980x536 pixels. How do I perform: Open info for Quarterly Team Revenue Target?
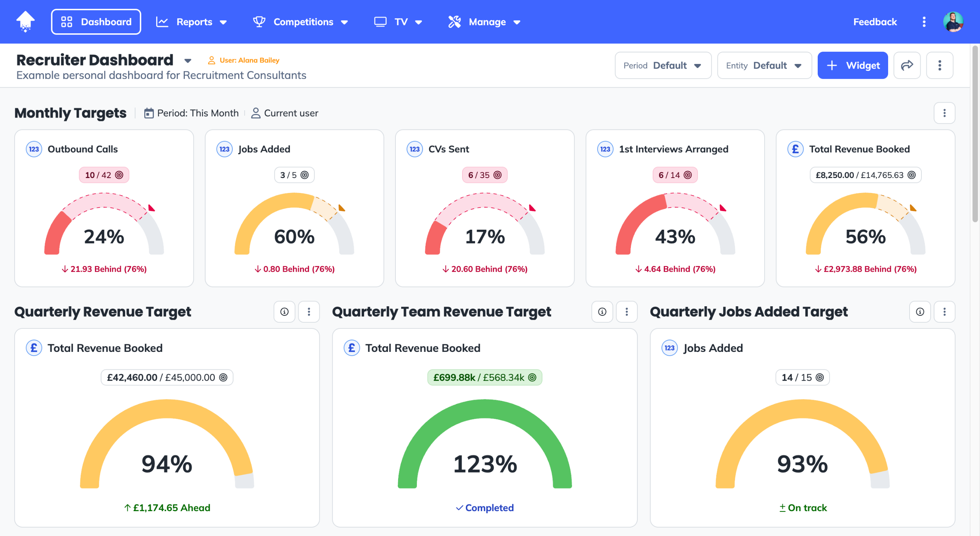coord(602,312)
